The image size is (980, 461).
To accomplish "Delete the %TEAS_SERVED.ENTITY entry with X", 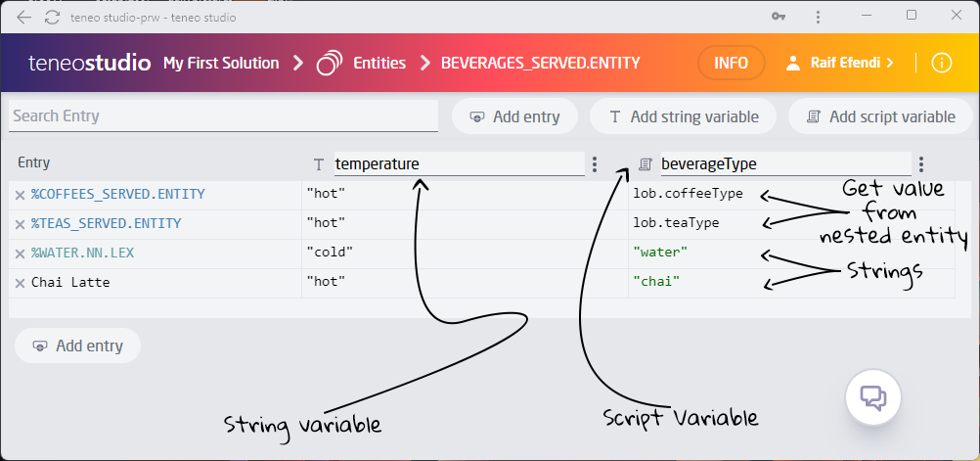I will [x=20, y=224].
